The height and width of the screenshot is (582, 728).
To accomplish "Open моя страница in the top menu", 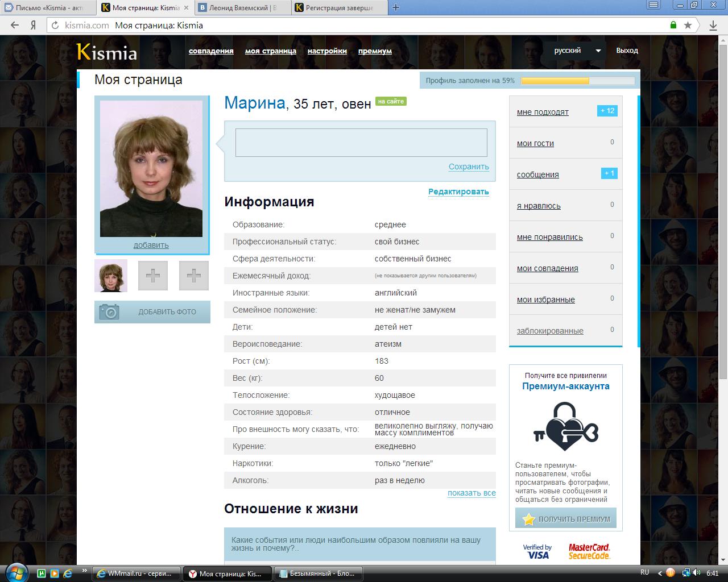I will pyautogui.click(x=271, y=51).
